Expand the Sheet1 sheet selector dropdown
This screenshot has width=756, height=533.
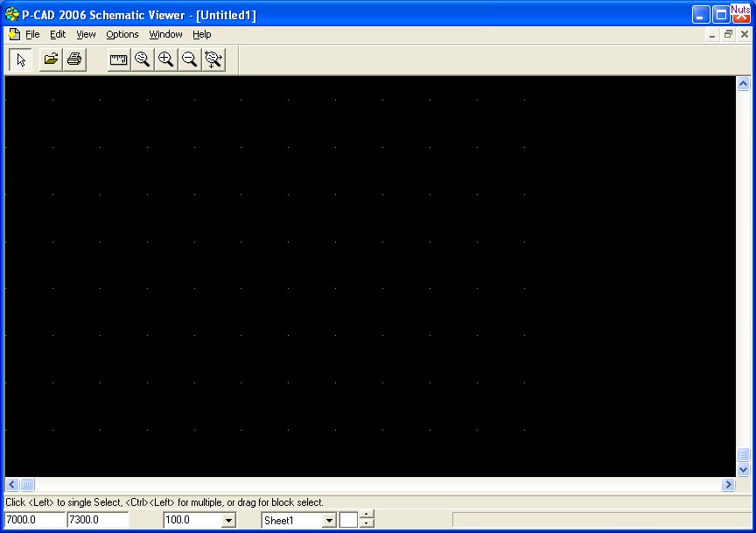tap(329, 521)
